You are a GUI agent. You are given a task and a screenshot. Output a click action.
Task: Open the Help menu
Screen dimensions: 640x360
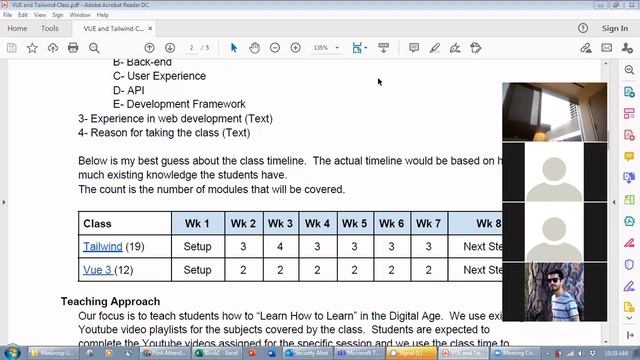(x=102, y=15)
